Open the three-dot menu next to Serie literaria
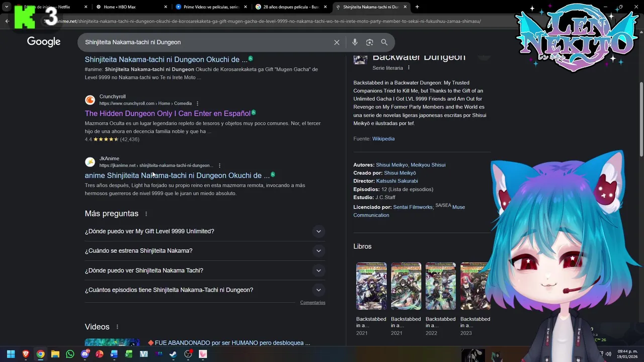 pos(409,68)
